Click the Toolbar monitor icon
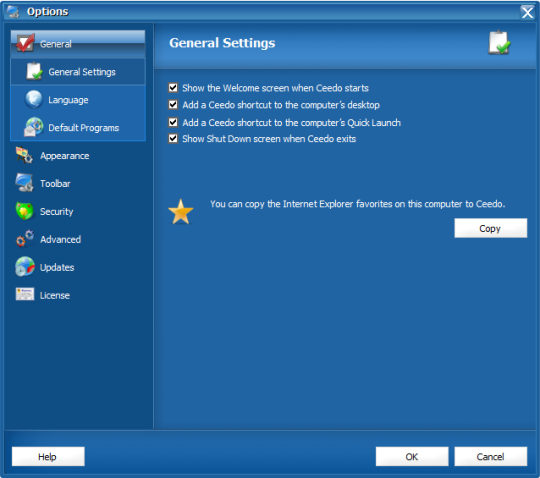 point(24,183)
